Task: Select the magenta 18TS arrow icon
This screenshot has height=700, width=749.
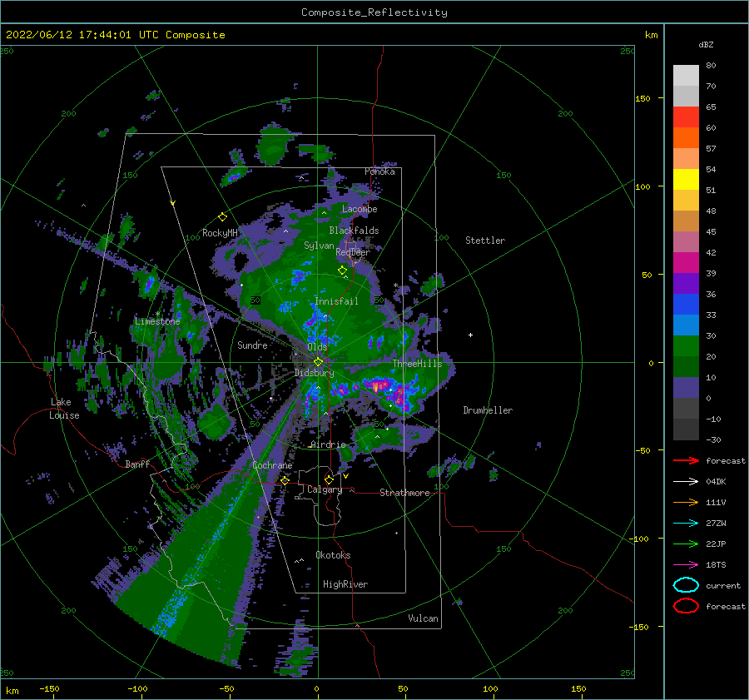Action: click(686, 565)
